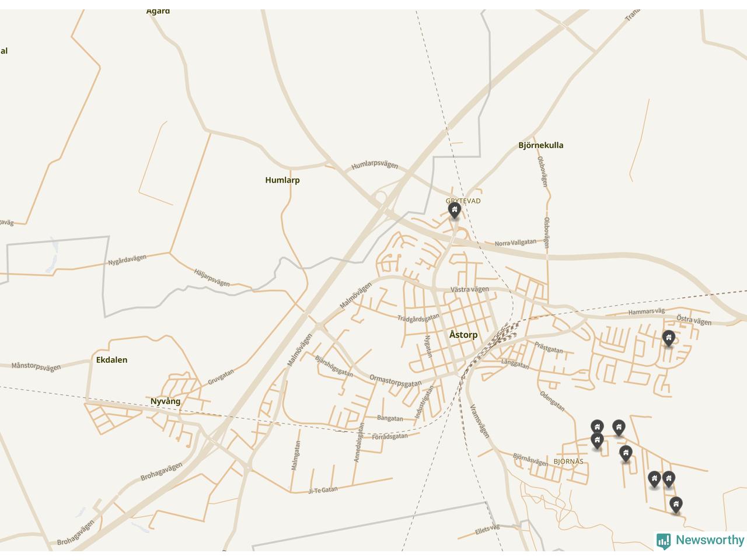Screen dimensions: 747x560
Task: Select the Humlarp place label
Action: click(282, 180)
